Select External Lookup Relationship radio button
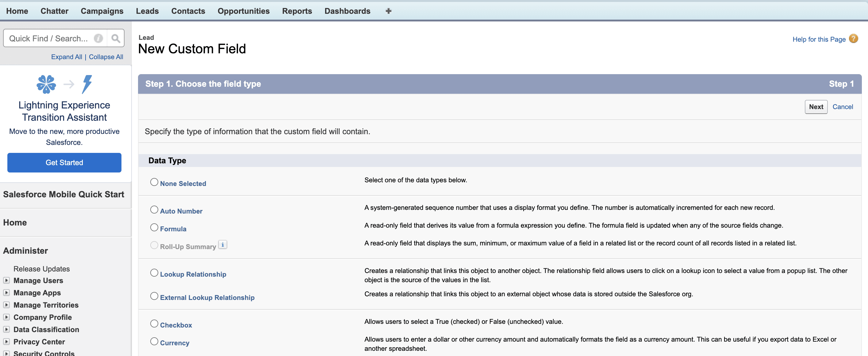 click(154, 296)
